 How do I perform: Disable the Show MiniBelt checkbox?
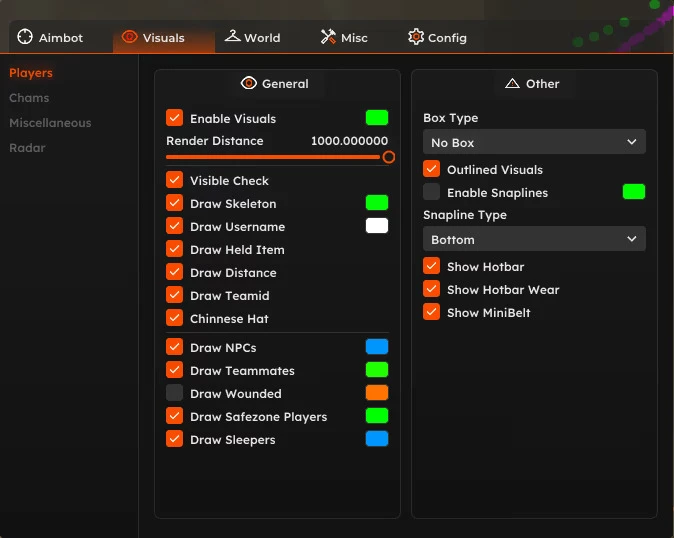pos(432,312)
